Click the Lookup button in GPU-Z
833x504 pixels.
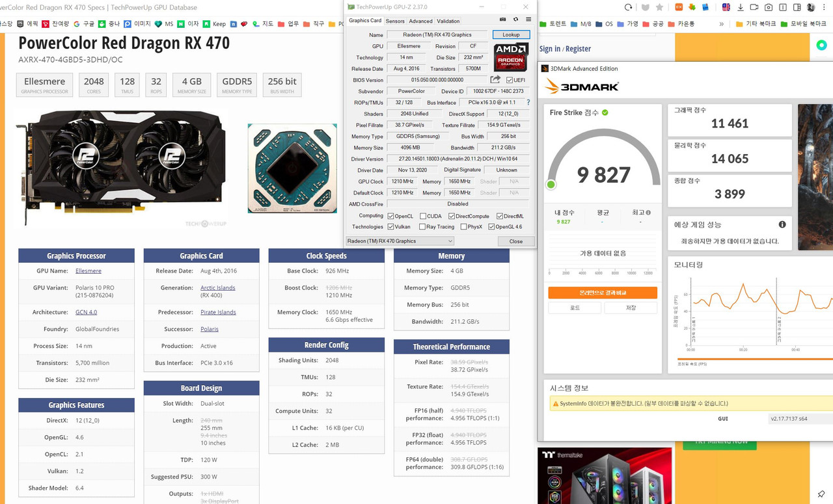[x=512, y=34]
